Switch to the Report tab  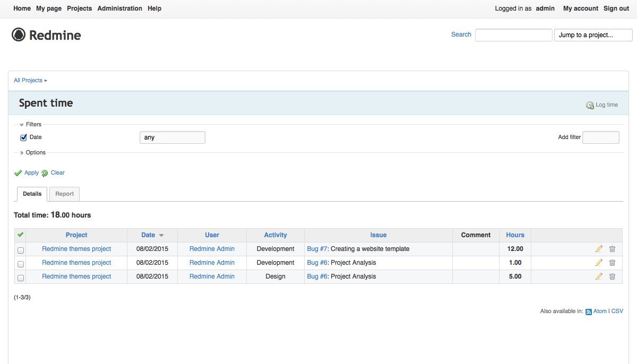[65, 194]
